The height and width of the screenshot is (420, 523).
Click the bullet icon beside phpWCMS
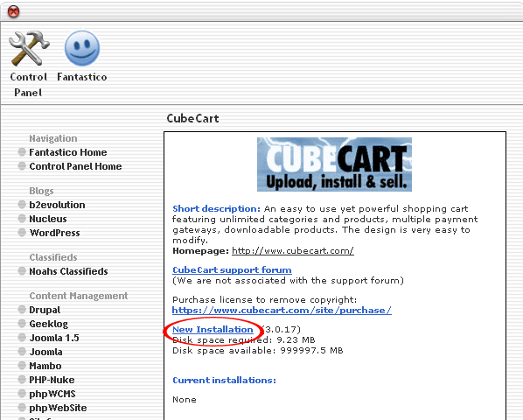pos(22,394)
